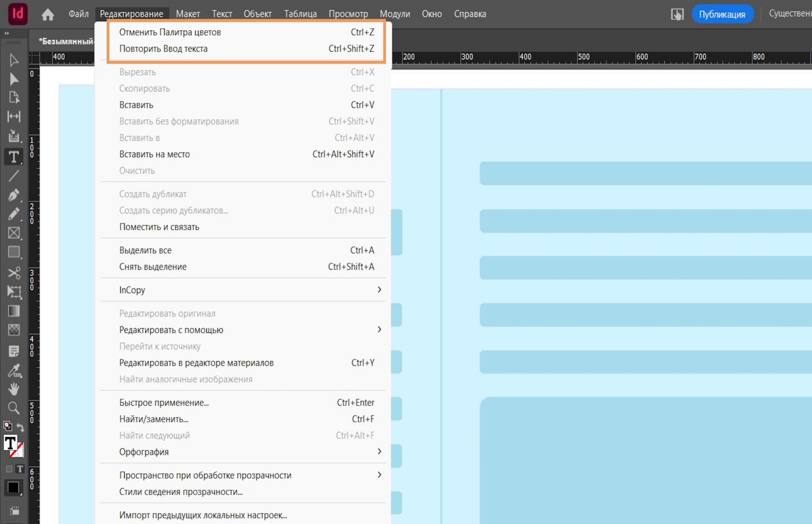Activate the Zoom tool magnifier

[x=14, y=408]
